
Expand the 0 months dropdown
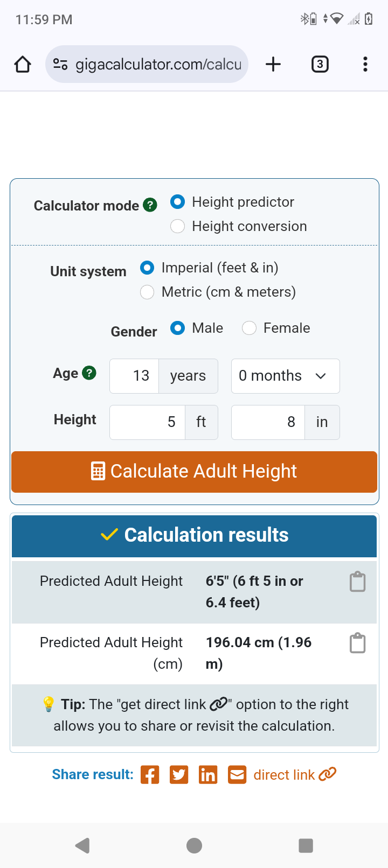point(285,376)
